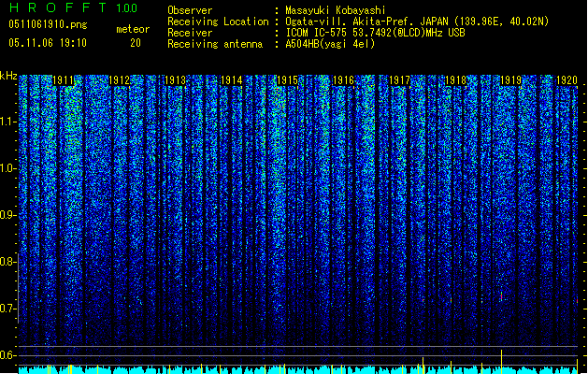Screen dimensions: 588x374
Task: Click the meteor label
Action: pos(133,29)
